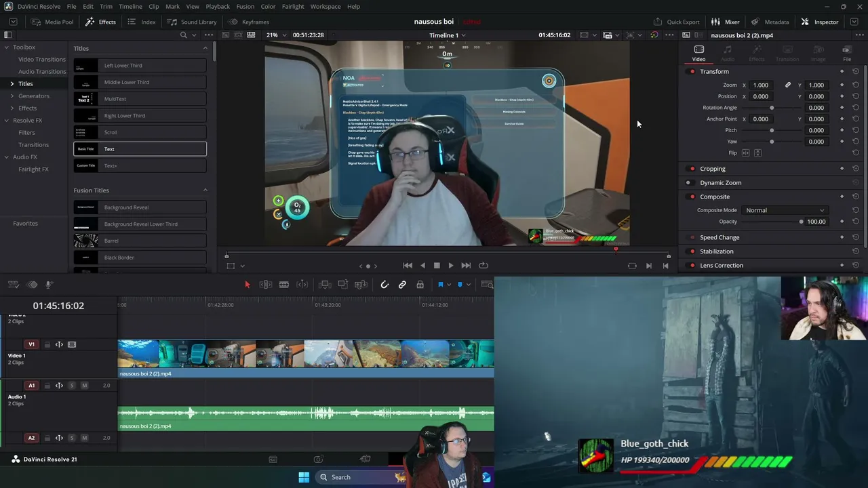Click the Replace Clip icon
Viewport: 868px width, 488px height.
[361, 285]
